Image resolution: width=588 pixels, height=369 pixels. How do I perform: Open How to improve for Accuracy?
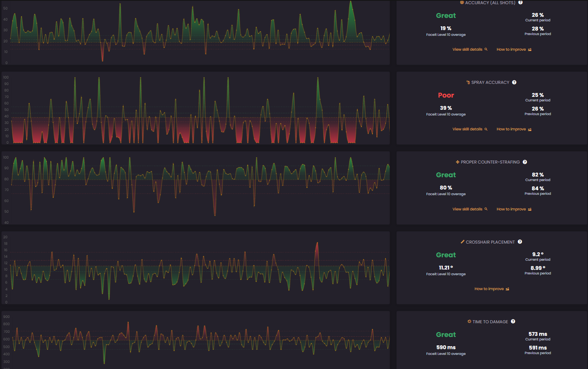coord(514,50)
